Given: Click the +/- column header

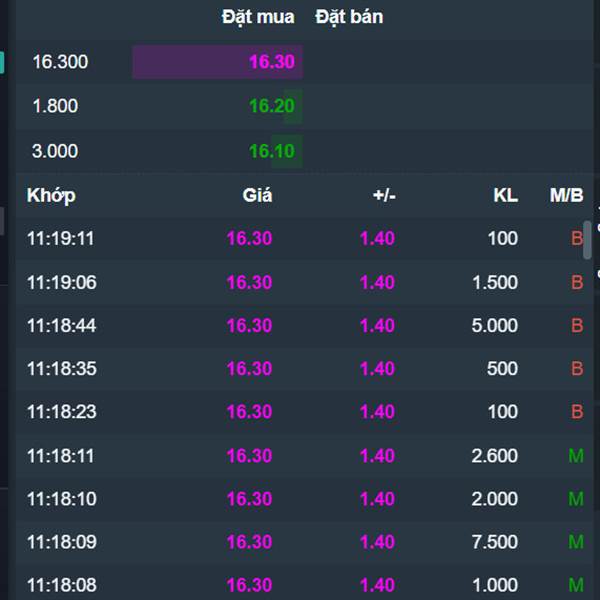Looking at the screenshot, I should 384,195.
